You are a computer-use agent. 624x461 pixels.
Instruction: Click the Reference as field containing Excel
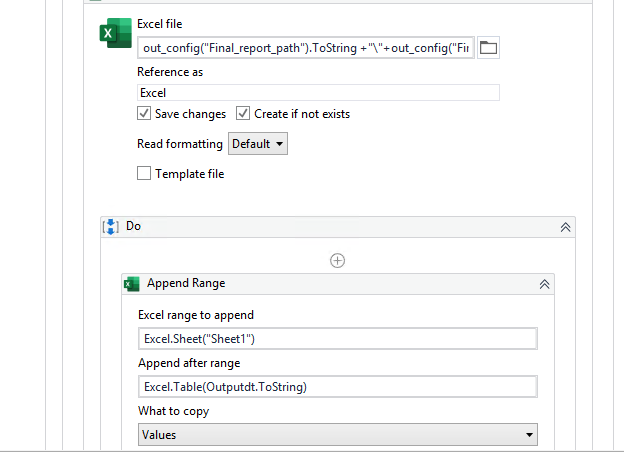tap(318, 92)
